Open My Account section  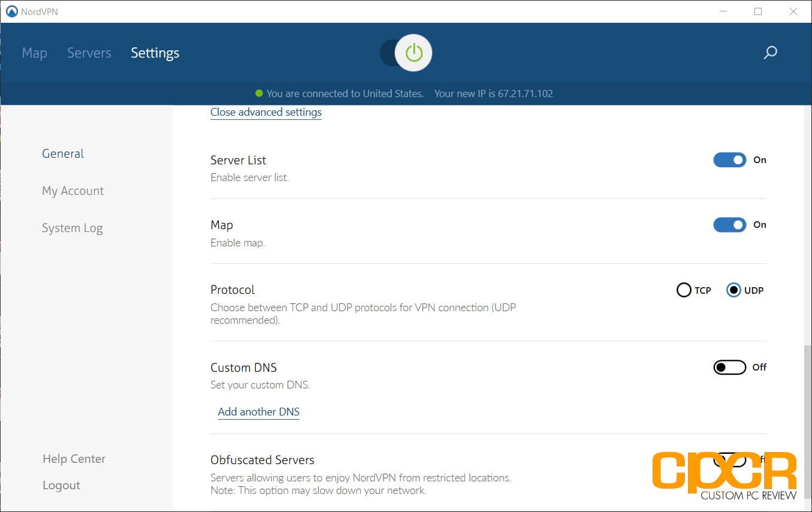(x=73, y=191)
